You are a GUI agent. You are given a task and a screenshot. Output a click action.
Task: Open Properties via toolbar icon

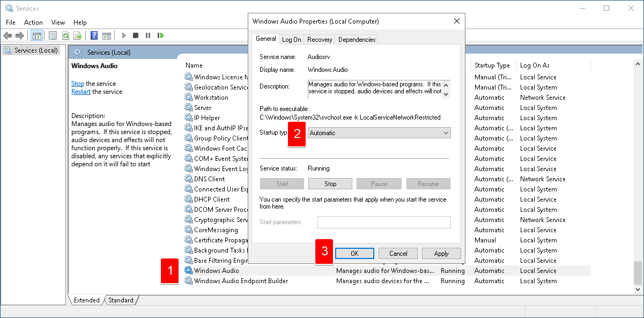pos(53,35)
